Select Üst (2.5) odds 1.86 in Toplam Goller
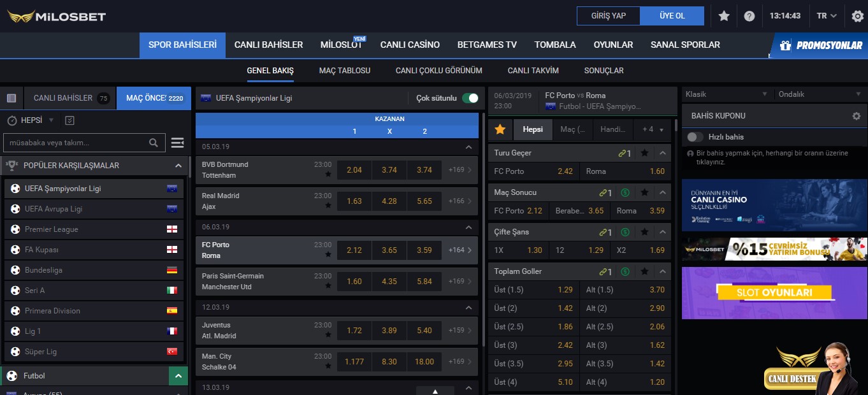Viewport: 868px width, 395px height. (x=534, y=327)
